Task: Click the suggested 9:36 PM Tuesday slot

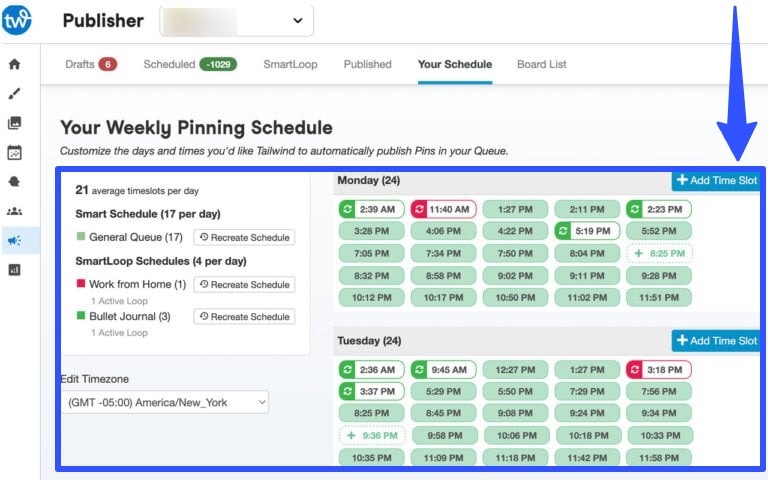Action: [372, 435]
